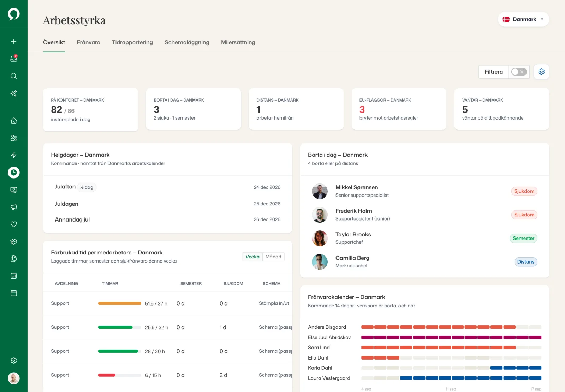Click the plus create icon in sidebar
Viewport: 565px width, 392px height.
point(14,42)
